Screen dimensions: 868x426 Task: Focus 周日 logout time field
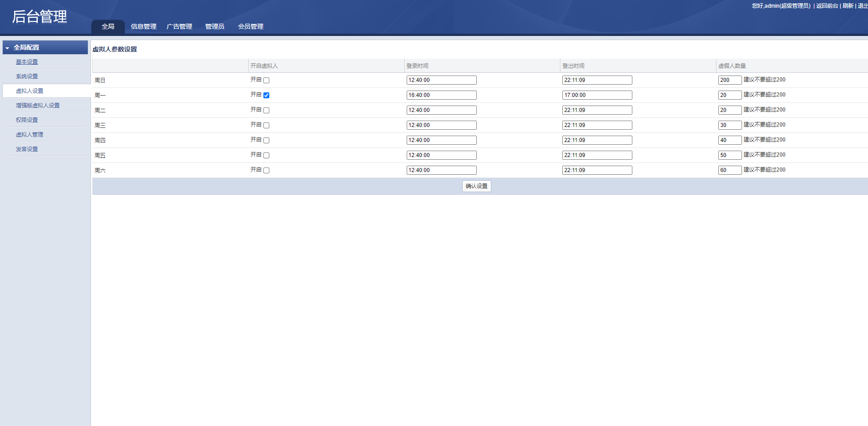[597, 80]
